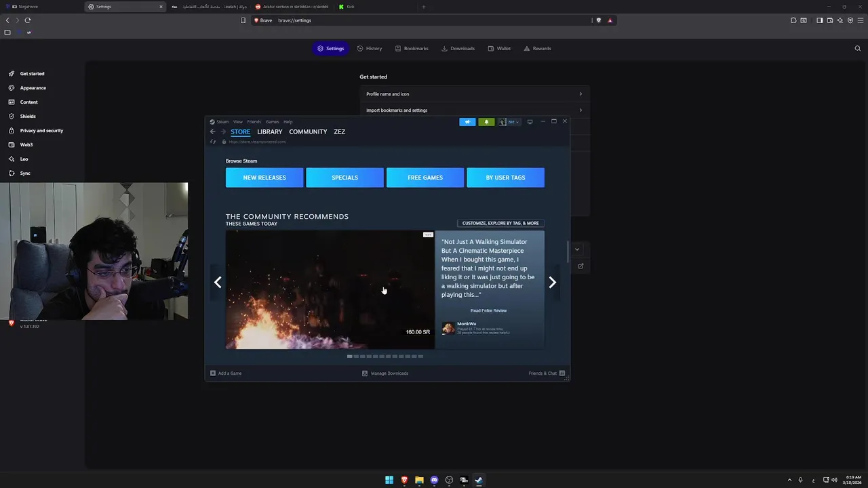Click Steam announcements megaphone icon
The height and width of the screenshot is (488, 868).
(x=467, y=122)
